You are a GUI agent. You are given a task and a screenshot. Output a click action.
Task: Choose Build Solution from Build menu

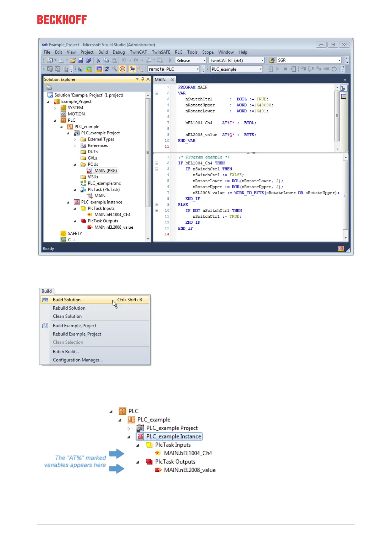[95, 300]
